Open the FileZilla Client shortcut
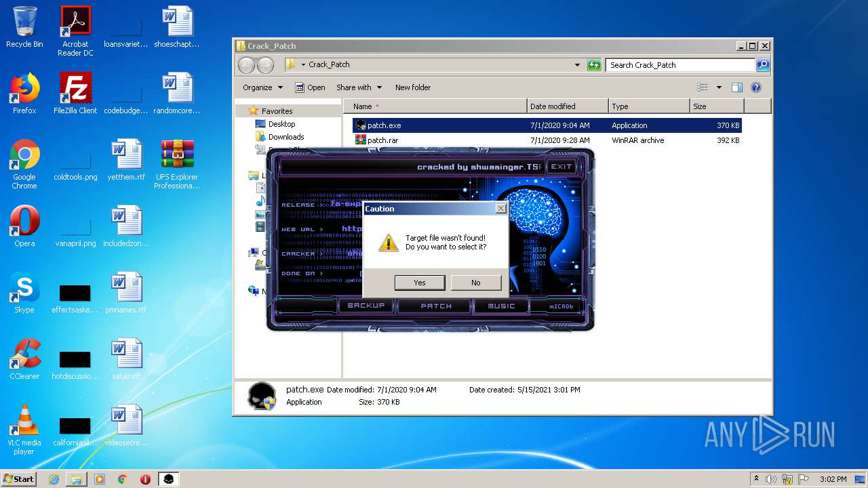The image size is (868, 488). [x=75, y=94]
